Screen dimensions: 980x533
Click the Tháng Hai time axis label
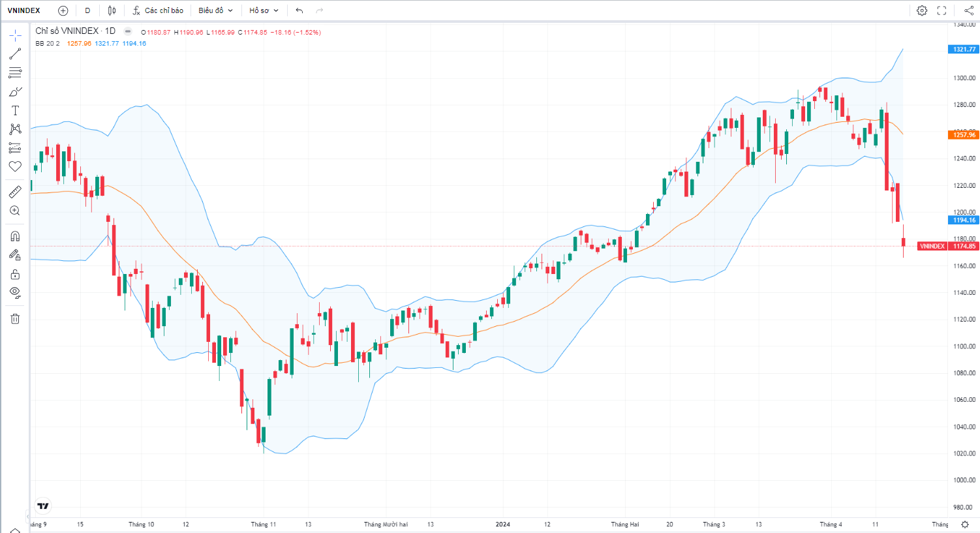tap(625, 525)
